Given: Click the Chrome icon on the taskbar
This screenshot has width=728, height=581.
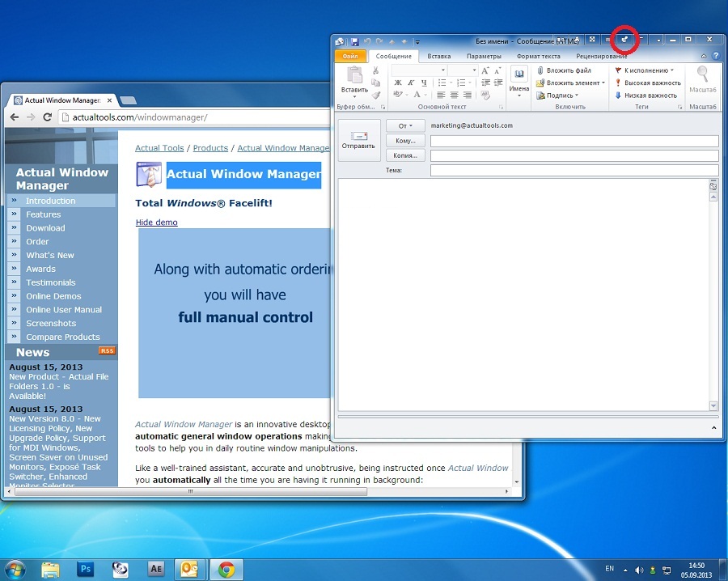Looking at the screenshot, I should [226, 569].
